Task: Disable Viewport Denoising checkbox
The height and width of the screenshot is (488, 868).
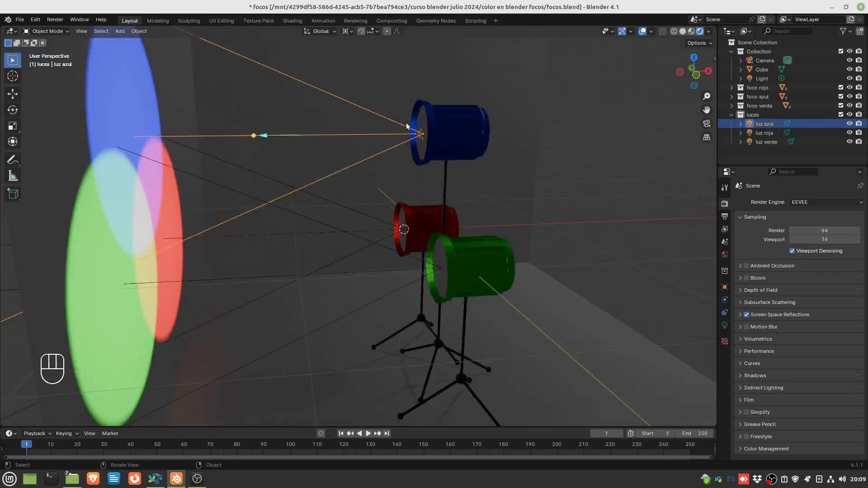Action: pos(792,251)
